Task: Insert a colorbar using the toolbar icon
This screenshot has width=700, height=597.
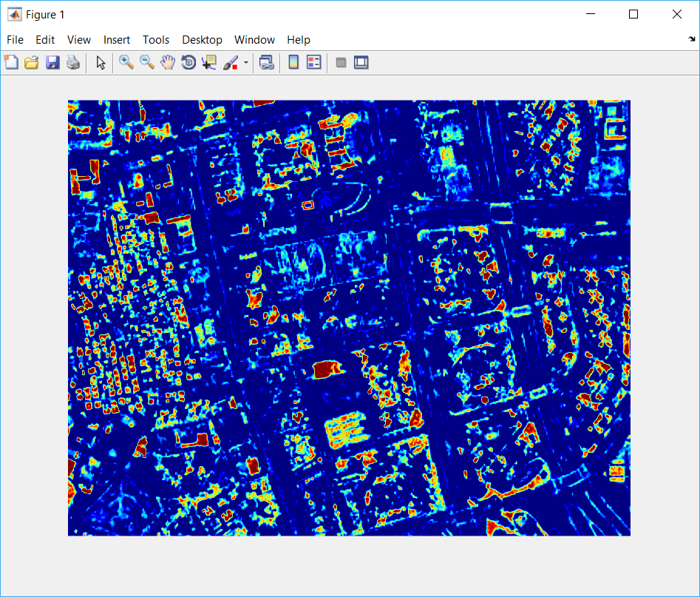Action: pyautogui.click(x=293, y=63)
